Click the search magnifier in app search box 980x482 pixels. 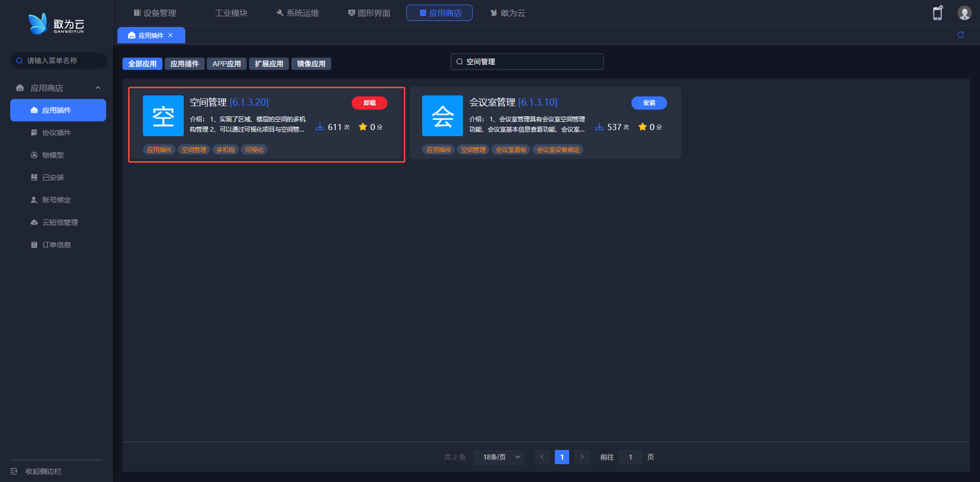459,62
